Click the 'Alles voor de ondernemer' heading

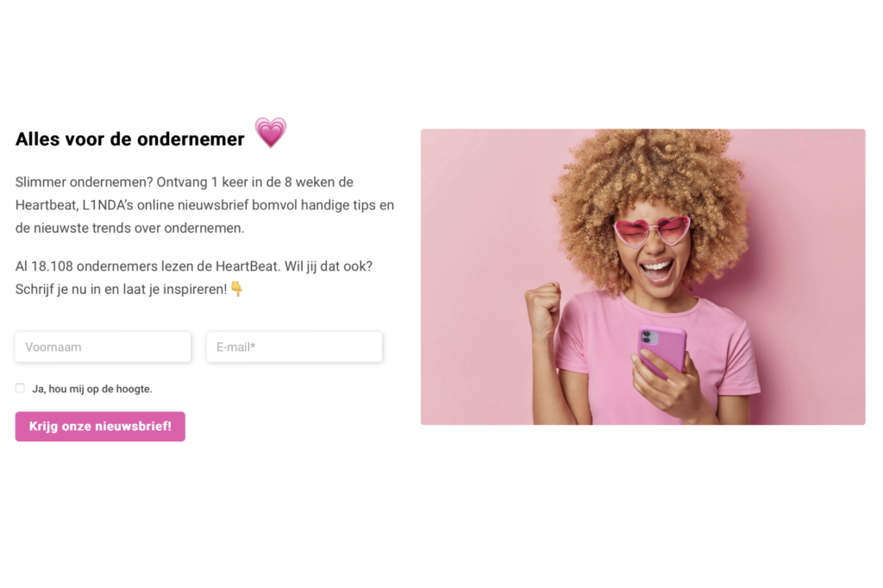coord(130,139)
